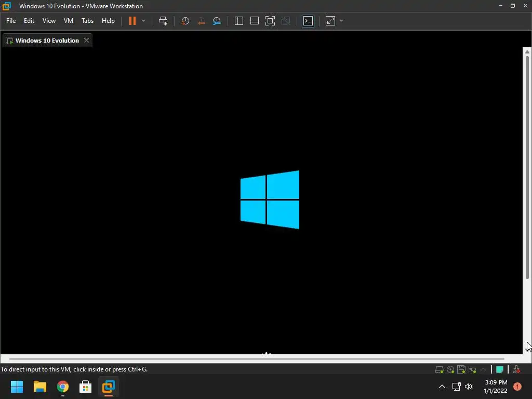This screenshot has height=399, width=532.
Task: Open the Edit menu
Action: [29, 21]
